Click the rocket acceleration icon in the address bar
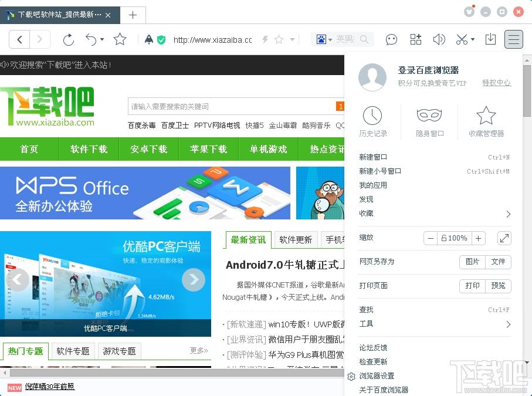The width and height of the screenshot is (532, 396). (148, 40)
